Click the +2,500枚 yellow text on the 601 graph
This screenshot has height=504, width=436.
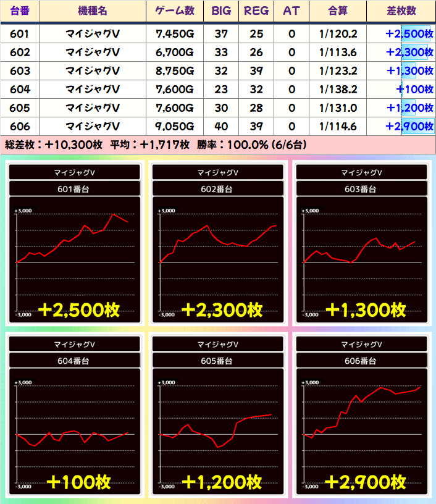[78, 309]
